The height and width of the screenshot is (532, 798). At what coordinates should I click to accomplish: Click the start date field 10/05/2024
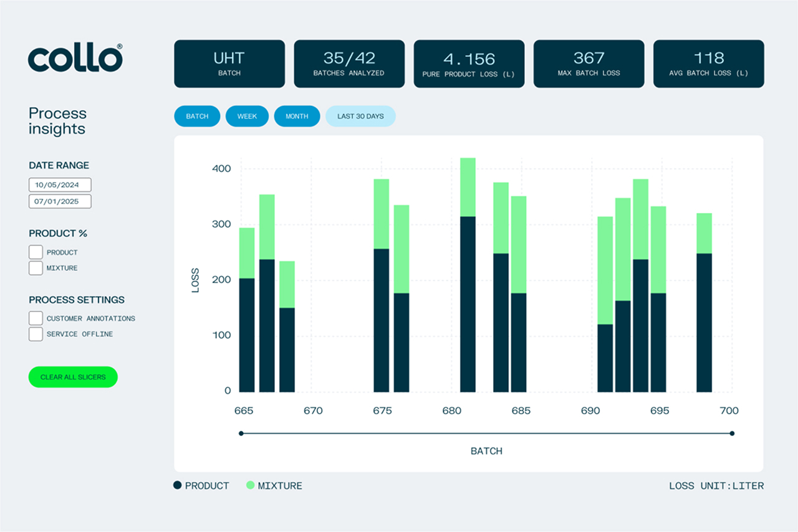(x=60, y=184)
